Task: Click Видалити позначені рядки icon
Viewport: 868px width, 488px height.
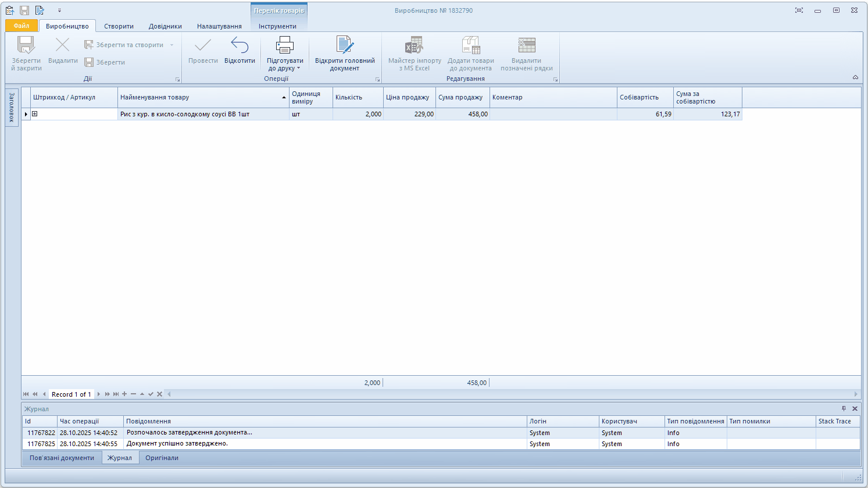Action: tap(526, 46)
